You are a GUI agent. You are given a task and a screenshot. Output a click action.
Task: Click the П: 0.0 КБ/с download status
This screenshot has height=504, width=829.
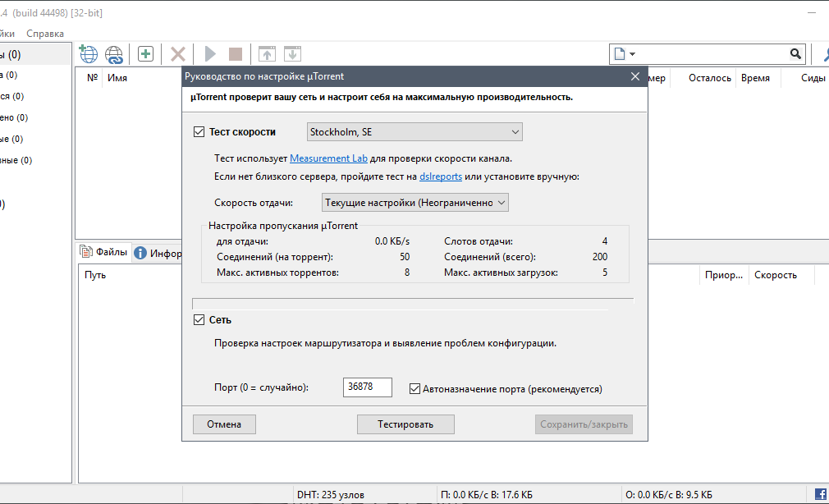[487, 495]
